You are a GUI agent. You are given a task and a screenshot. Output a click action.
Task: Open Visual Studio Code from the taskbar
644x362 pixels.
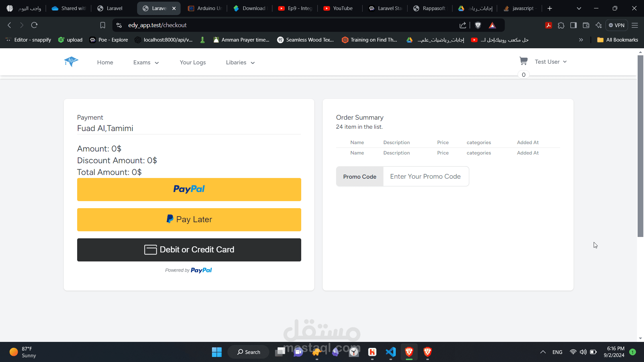point(390,352)
